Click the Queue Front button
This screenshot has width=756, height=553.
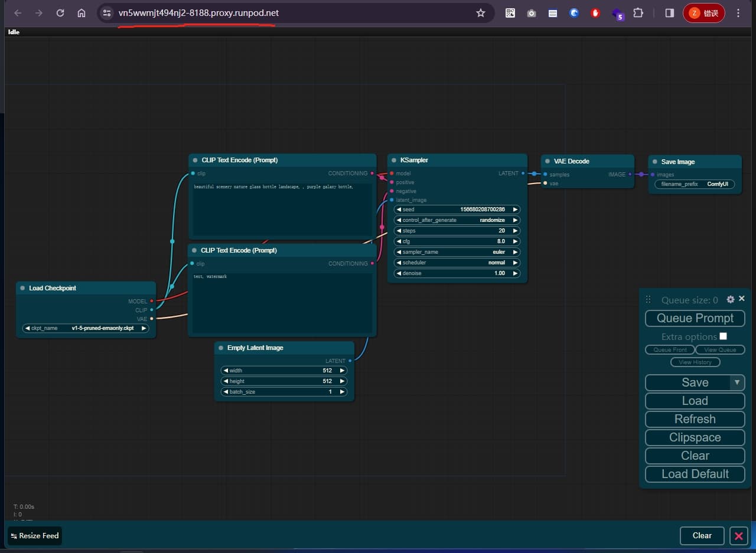[x=670, y=350]
